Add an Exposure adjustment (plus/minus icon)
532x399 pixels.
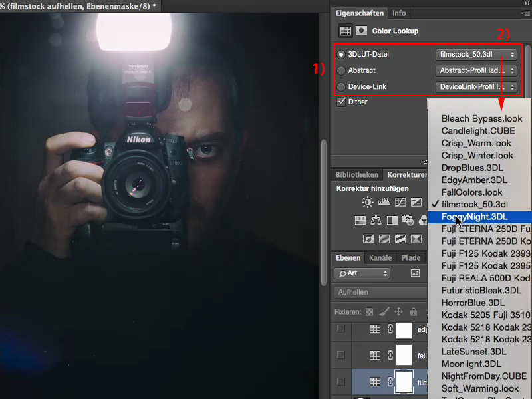pyautogui.click(x=416, y=202)
